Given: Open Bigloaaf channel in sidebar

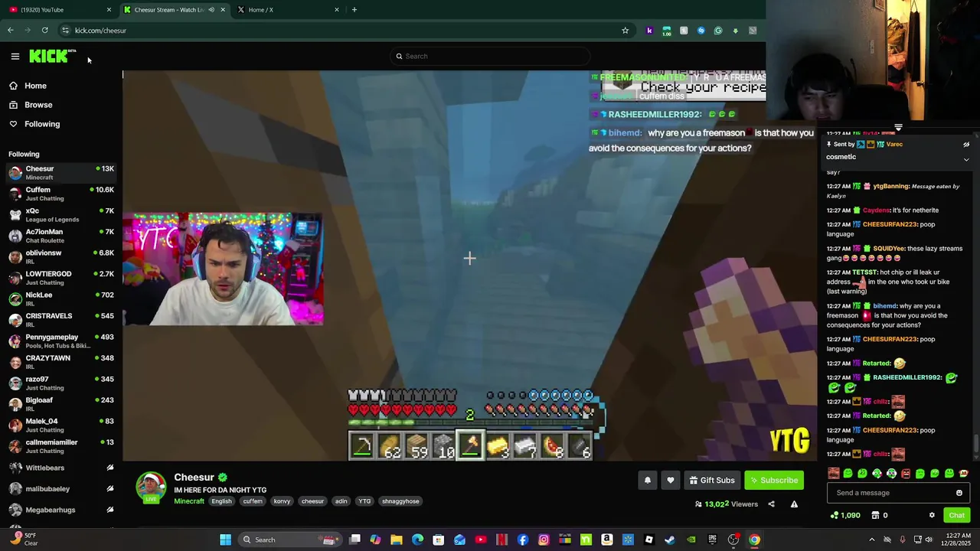Looking at the screenshot, I should click(61, 404).
